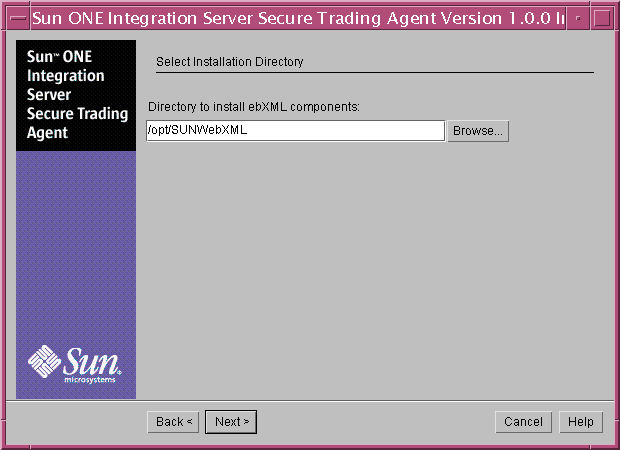The width and height of the screenshot is (620, 450).
Task: Minimize the installer window
Action: pyautogui.click(x=578, y=18)
